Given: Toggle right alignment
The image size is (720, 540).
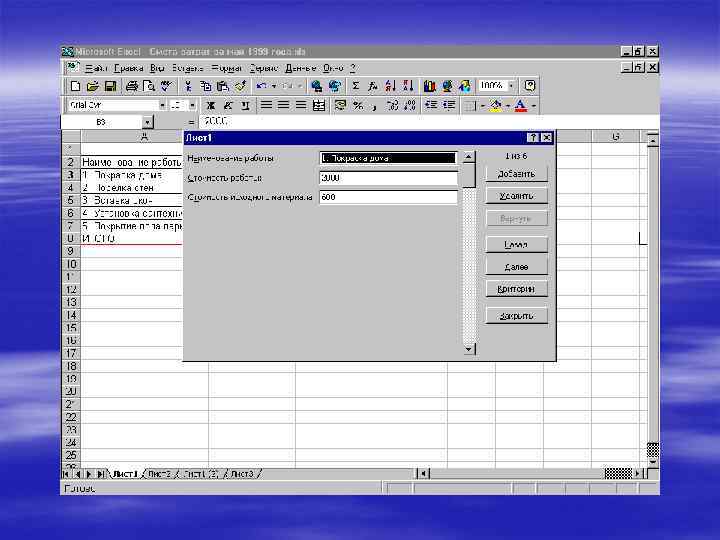Looking at the screenshot, I should point(301,106).
